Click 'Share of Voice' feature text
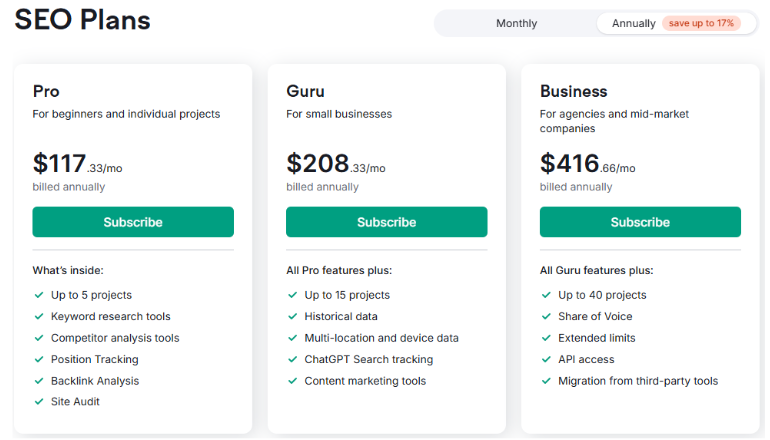The height and width of the screenshot is (440, 770). pos(595,316)
